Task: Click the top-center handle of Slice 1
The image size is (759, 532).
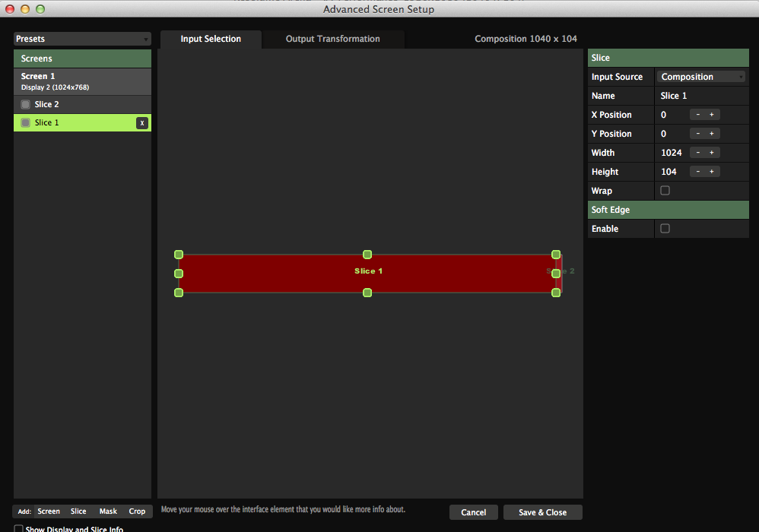Action: pyautogui.click(x=367, y=255)
